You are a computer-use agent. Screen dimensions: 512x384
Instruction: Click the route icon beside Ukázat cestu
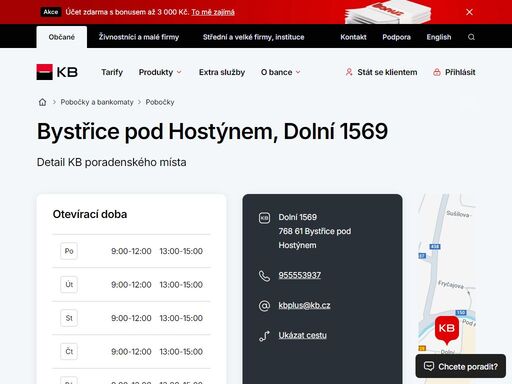(x=264, y=336)
